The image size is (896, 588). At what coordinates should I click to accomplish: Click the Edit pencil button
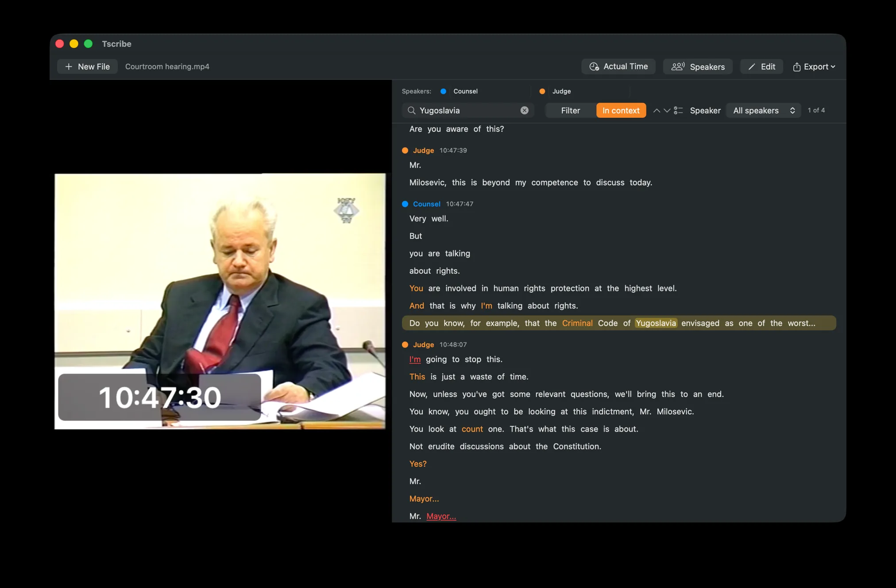click(761, 66)
